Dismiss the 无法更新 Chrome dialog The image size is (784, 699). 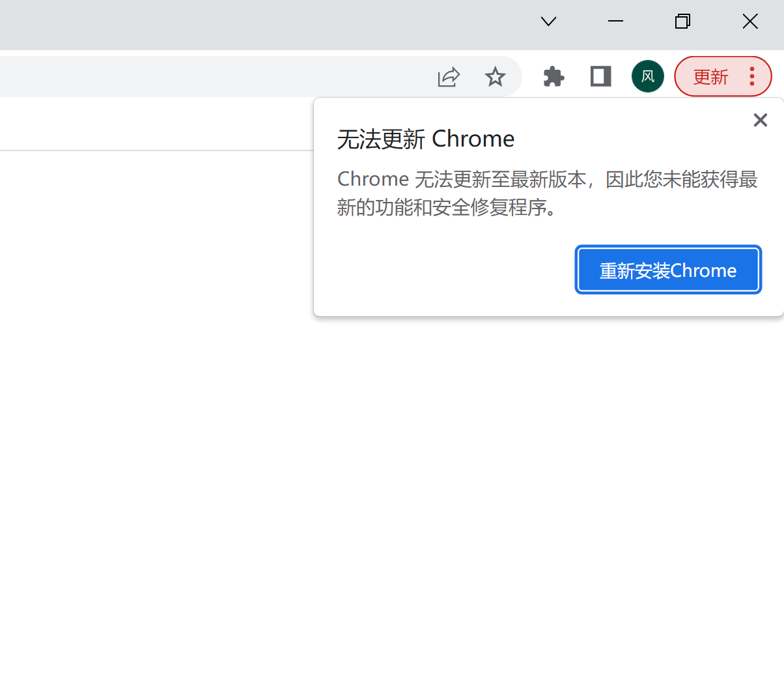coord(760,120)
